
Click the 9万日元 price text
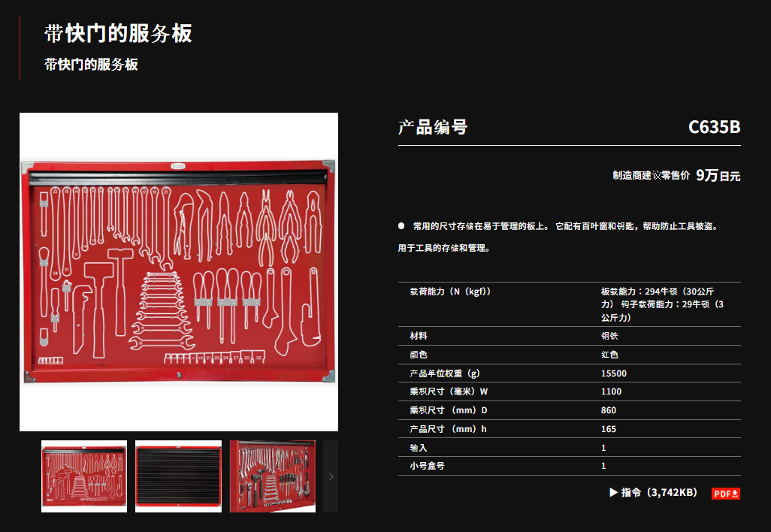tap(718, 176)
